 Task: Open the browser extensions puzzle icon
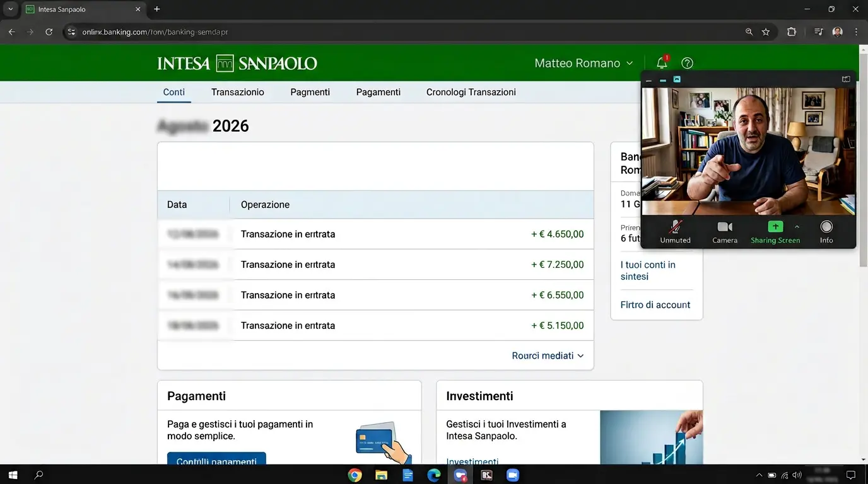[792, 32]
